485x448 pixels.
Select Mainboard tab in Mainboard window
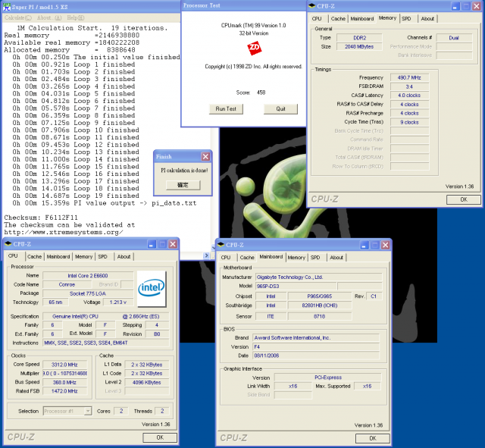point(271,257)
